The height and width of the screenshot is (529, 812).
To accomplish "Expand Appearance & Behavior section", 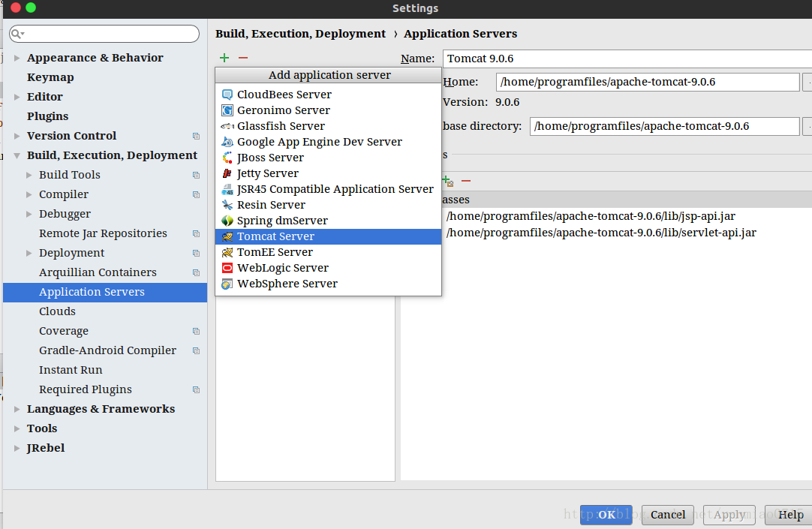I will (17, 58).
